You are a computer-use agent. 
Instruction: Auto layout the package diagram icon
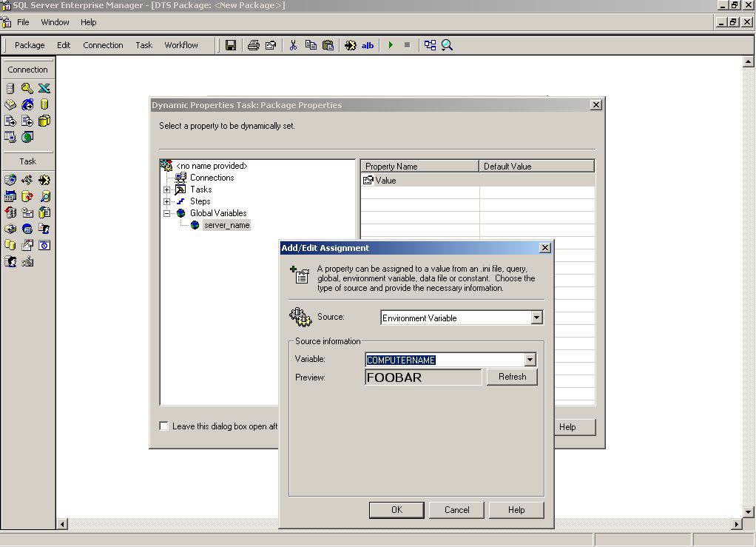coord(430,45)
